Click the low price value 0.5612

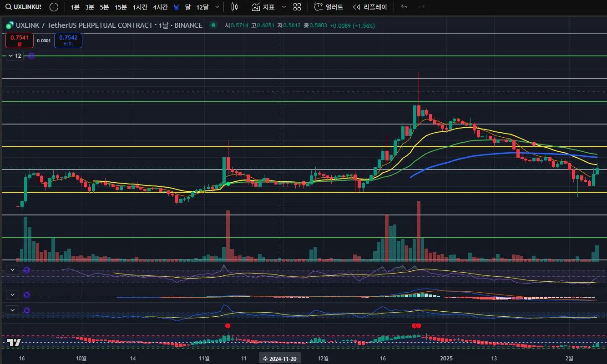tap(292, 25)
